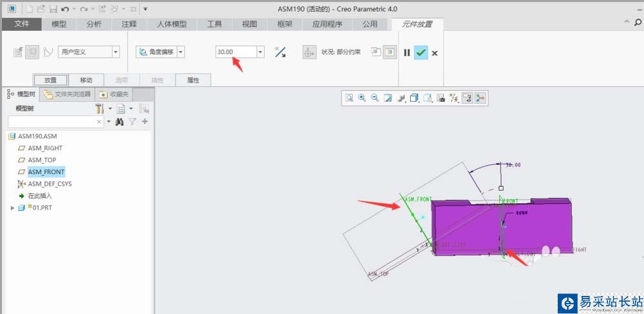The width and height of the screenshot is (644, 314).
Task: Select the 模型树 navigator tab
Action: coord(22,94)
